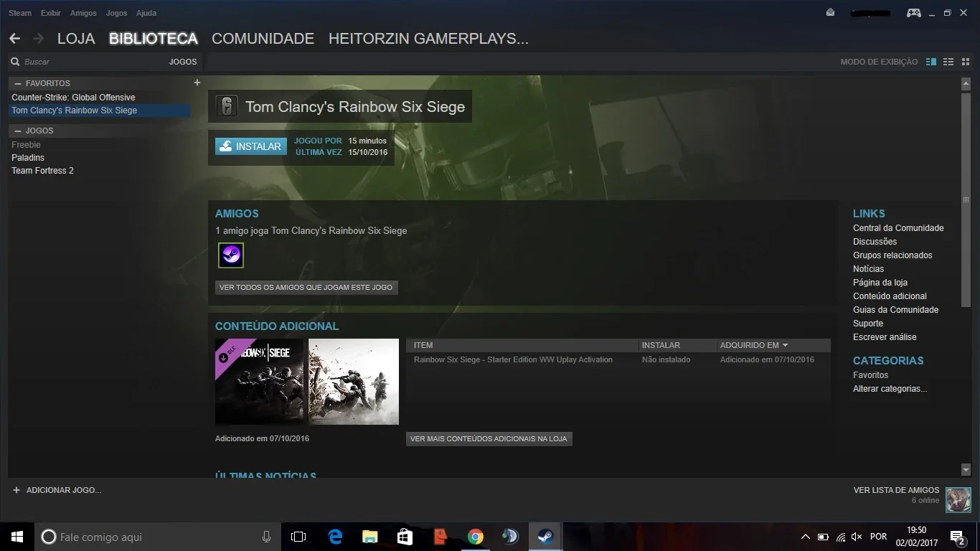The height and width of the screenshot is (551, 980).
Task: Install Rainbow Six Siege with Instalar button
Action: click(251, 146)
